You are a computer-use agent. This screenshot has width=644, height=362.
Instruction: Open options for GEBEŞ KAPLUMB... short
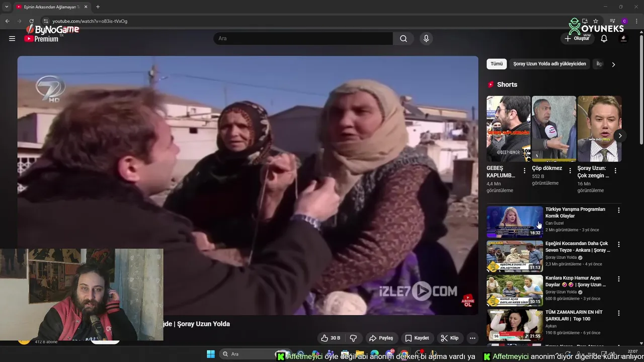coord(524,171)
